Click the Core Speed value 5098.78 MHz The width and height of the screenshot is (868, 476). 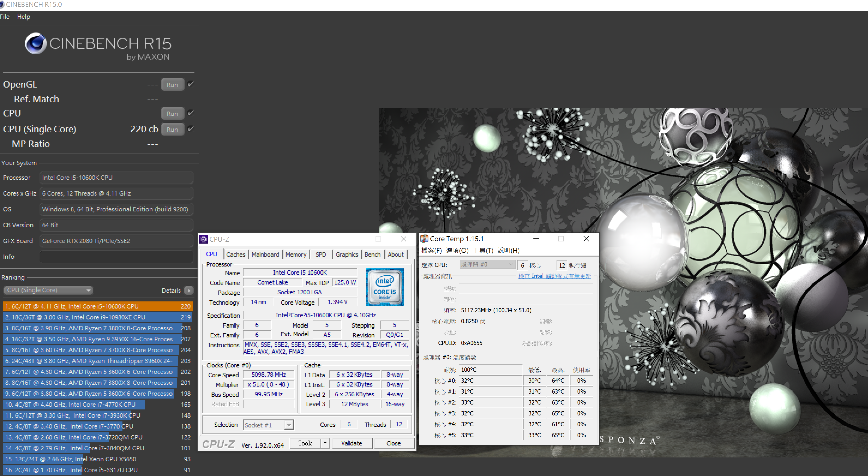pyautogui.click(x=269, y=375)
